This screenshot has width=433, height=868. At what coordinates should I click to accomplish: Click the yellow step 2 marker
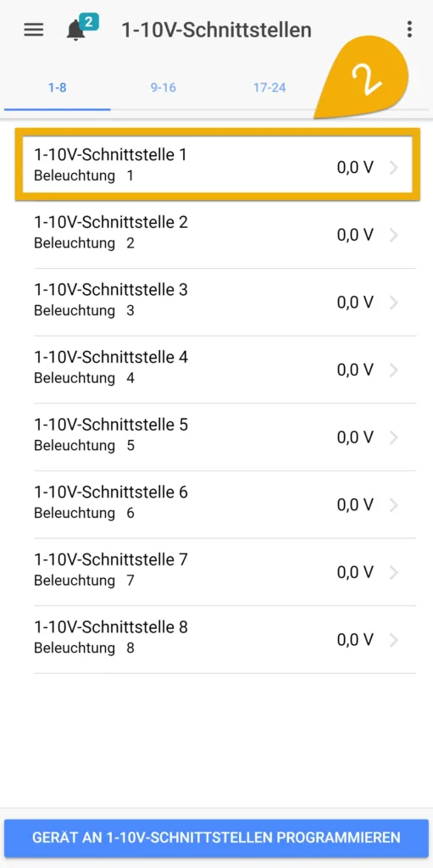pos(364,77)
